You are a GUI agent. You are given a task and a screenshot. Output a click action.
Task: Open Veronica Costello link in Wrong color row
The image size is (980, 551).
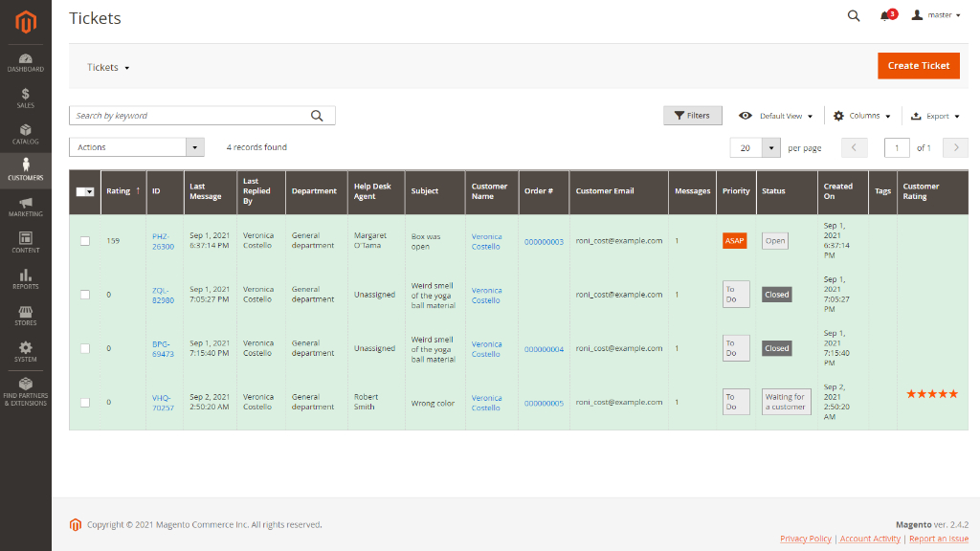pyautogui.click(x=486, y=403)
